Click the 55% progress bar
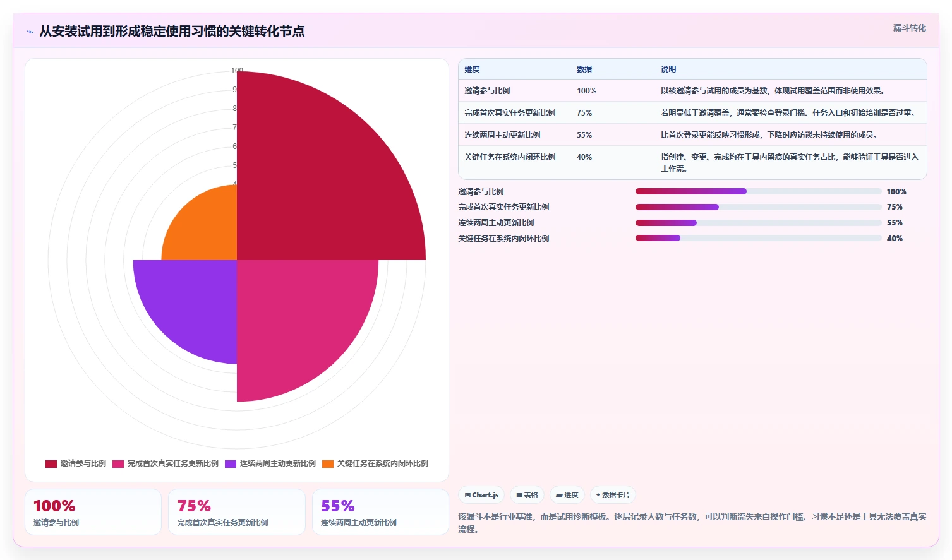 [x=758, y=223]
